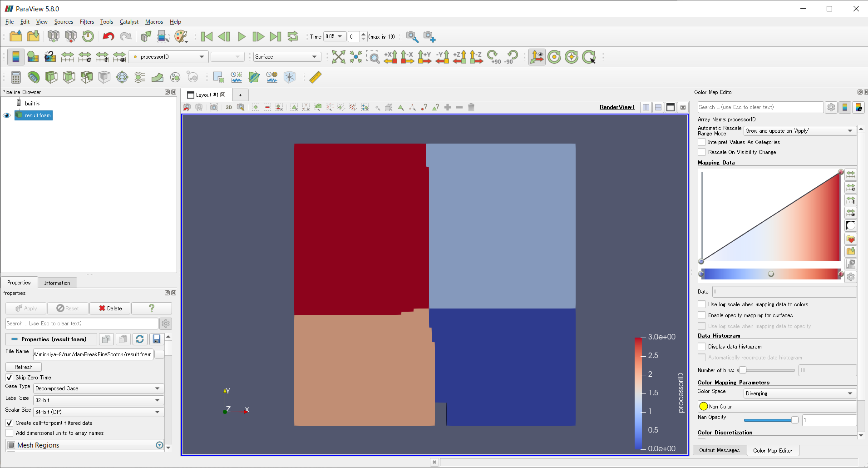Viewport: 868px width, 468px height.
Task: Check Interpret Values As Categories
Action: [702, 142]
